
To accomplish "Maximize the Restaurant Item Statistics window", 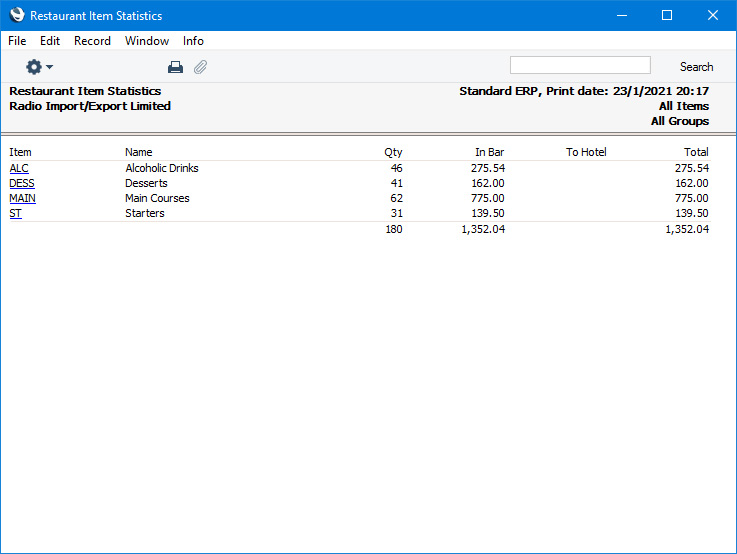I will [x=666, y=15].
